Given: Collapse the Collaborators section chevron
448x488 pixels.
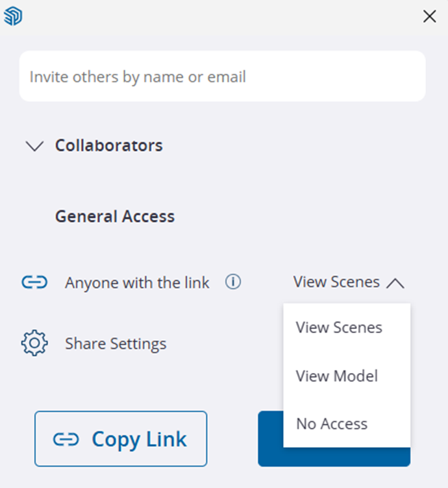Looking at the screenshot, I should pyautogui.click(x=33, y=146).
